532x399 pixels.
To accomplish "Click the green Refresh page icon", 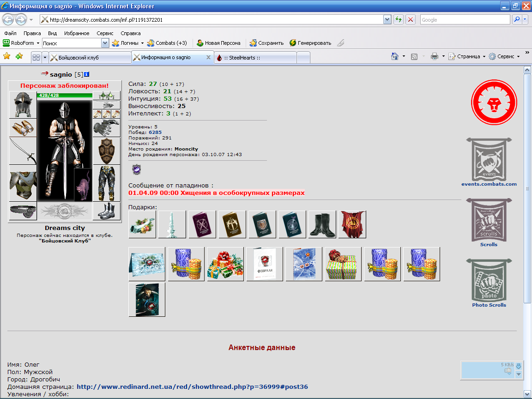I will 399,20.
